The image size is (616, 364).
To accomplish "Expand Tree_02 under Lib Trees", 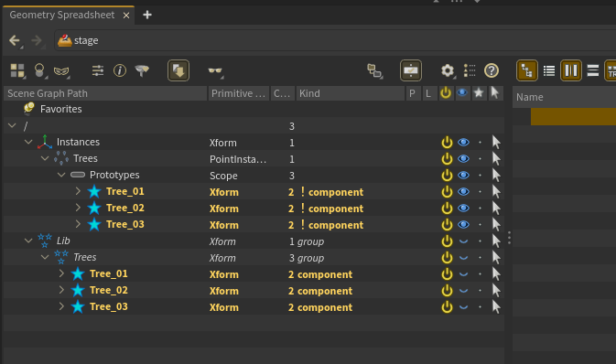I will 61,290.
